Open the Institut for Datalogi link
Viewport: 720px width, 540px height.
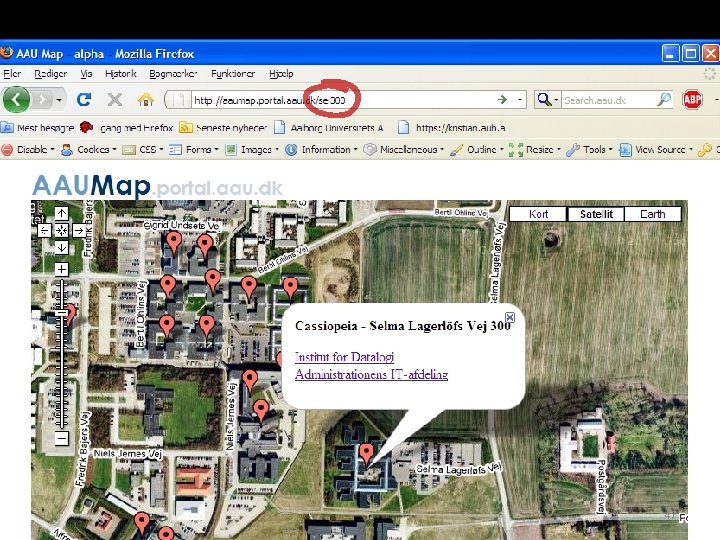tap(344, 357)
